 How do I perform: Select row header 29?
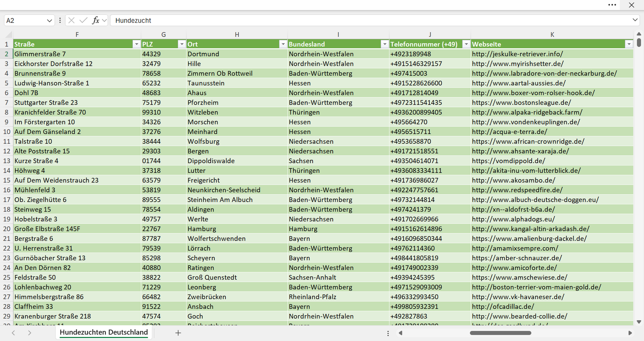click(6, 316)
